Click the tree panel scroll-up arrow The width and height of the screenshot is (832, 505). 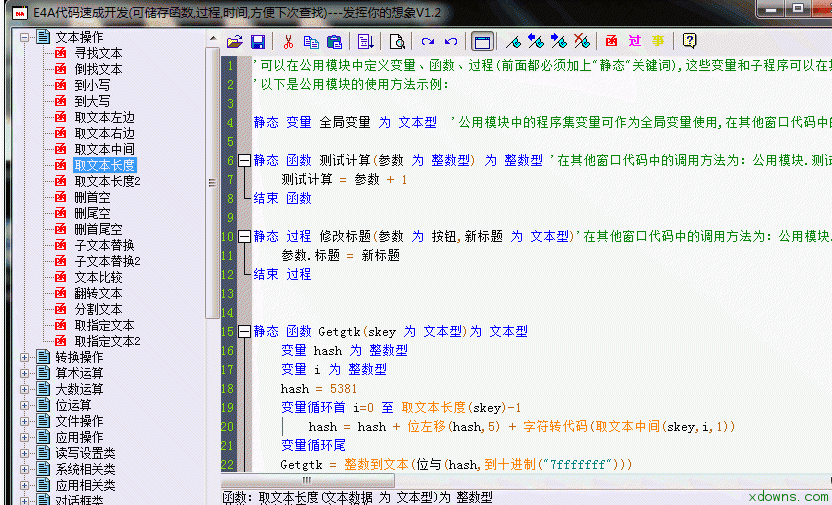[212, 39]
